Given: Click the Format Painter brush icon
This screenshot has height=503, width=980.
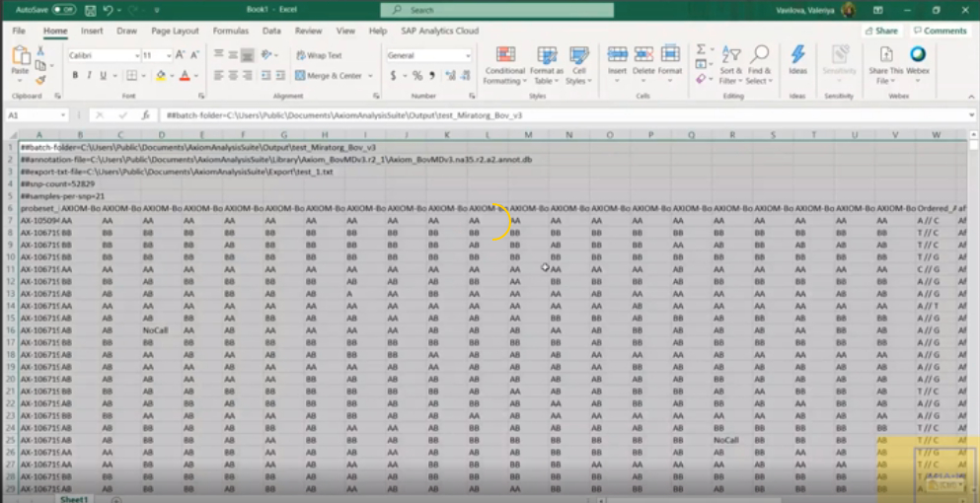Looking at the screenshot, I should point(40,80).
